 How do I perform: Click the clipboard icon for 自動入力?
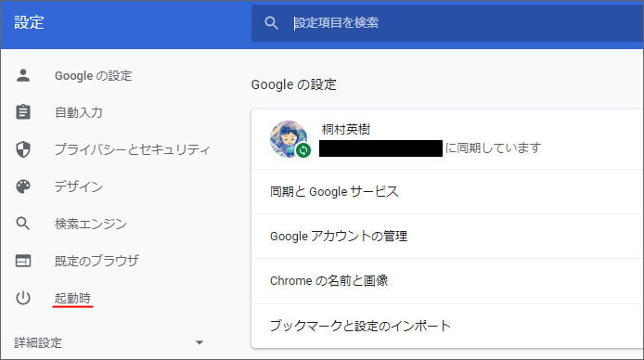coord(23,112)
